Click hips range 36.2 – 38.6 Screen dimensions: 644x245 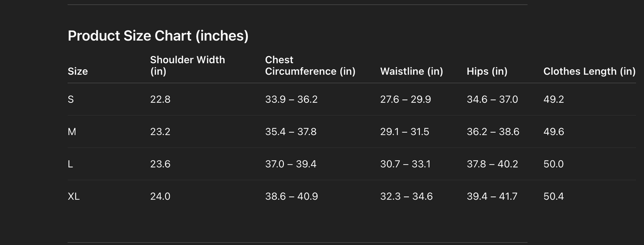492,132
